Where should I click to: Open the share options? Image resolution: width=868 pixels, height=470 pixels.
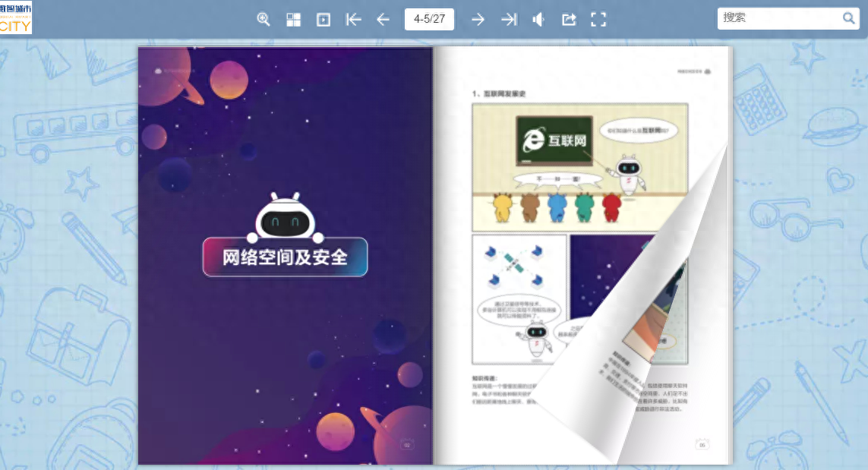568,19
